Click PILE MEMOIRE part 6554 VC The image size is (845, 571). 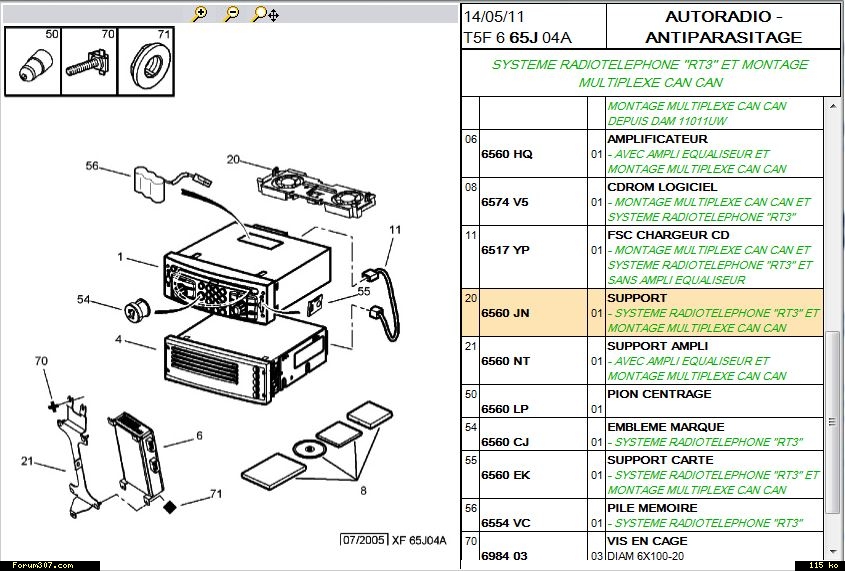(640, 515)
